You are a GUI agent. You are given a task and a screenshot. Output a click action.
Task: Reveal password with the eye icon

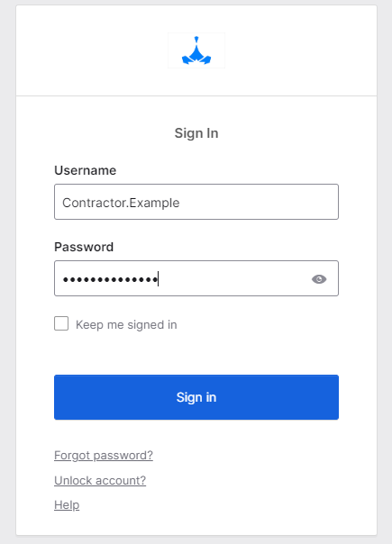[x=319, y=279]
